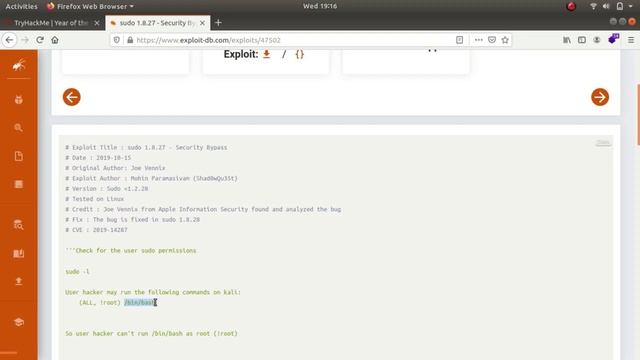Image resolution: width=640 pixels, height=360 pixels.
Task: Open system menu dropdown arrow
Action: (x=631, y=6)
